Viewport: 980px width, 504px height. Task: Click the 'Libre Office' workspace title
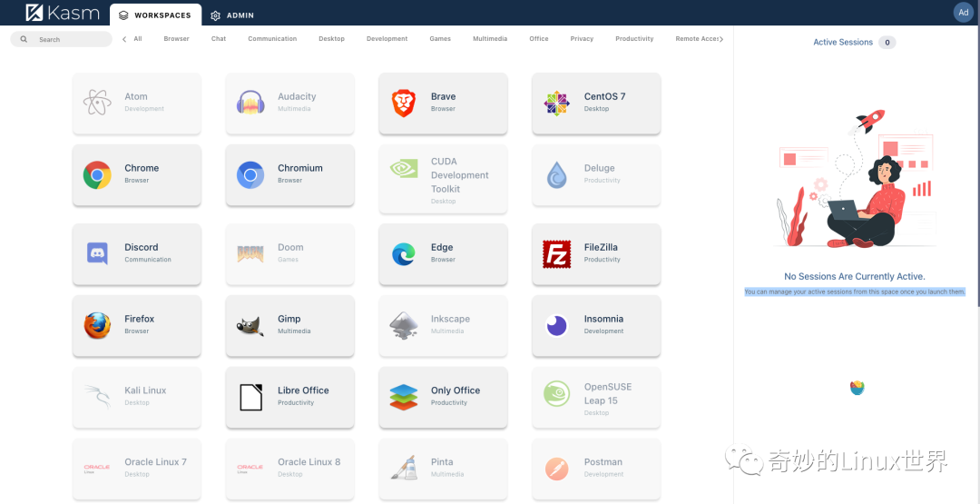303,390
